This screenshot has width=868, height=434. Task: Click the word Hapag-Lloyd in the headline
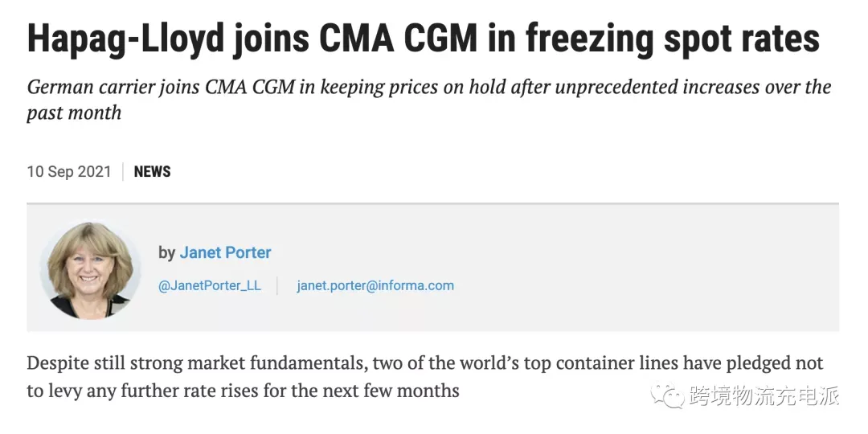(x=127, y=39)
